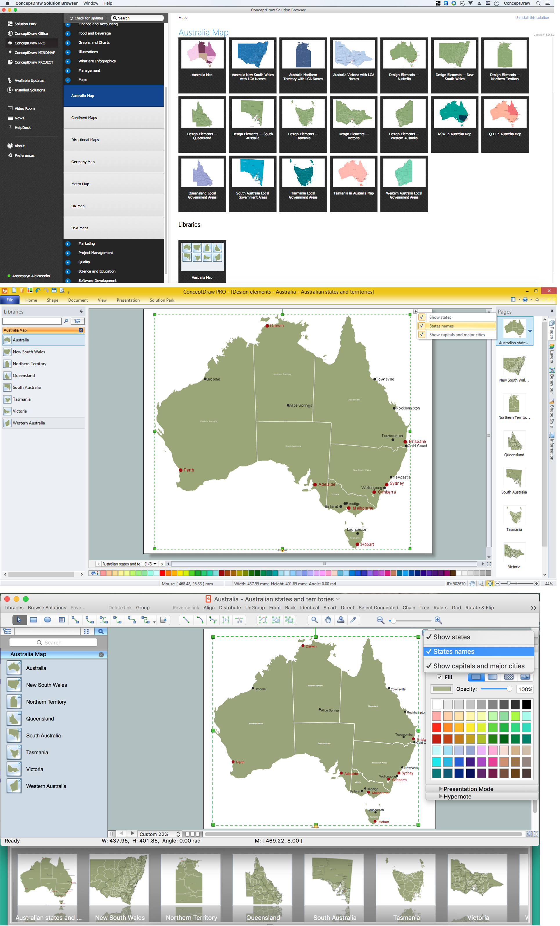This screenshot has height=926, width=560.
Task: Open the Presentation ribbon tab
Action: (128, 300)
